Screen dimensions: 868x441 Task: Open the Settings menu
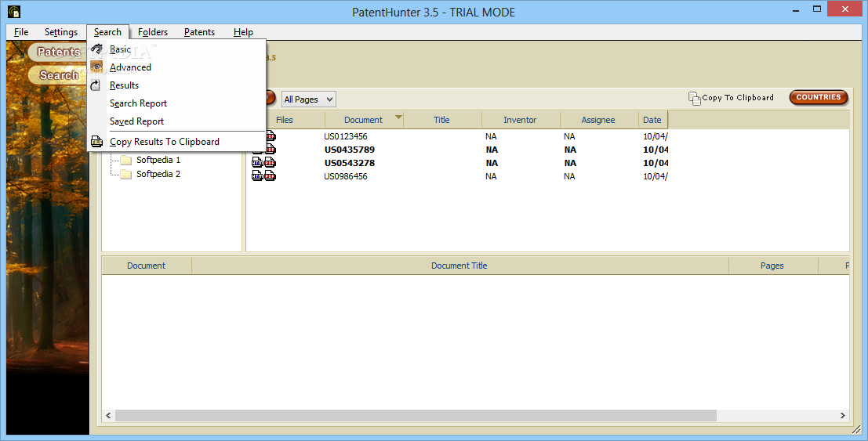(x=61, y=32)
